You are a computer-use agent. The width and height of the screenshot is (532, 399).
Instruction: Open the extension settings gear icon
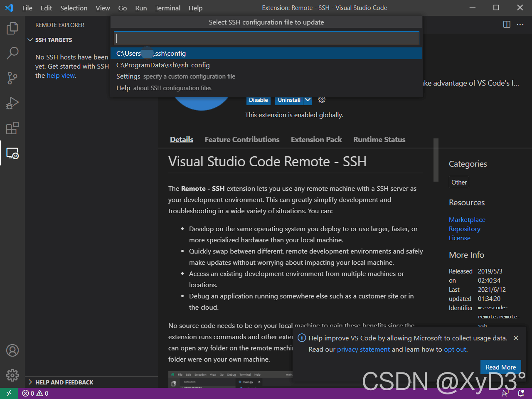(322, 100)
